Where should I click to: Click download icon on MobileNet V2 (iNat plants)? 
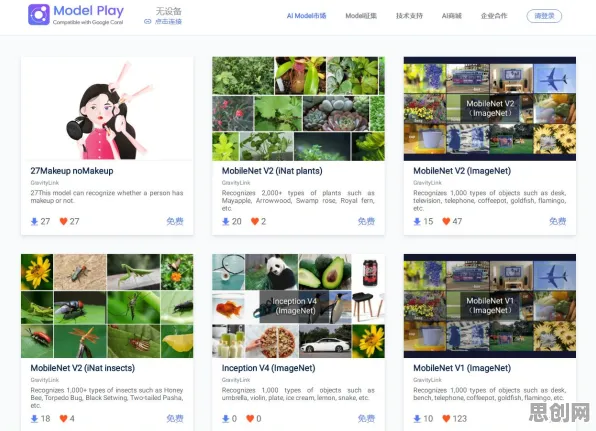coord(226,221)
